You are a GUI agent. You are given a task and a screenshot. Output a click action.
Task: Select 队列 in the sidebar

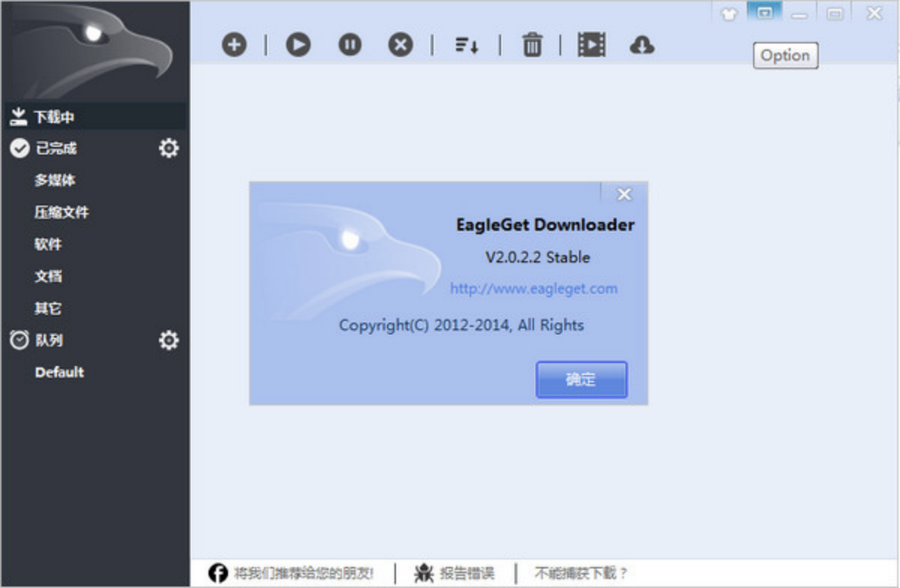point(49,340)
